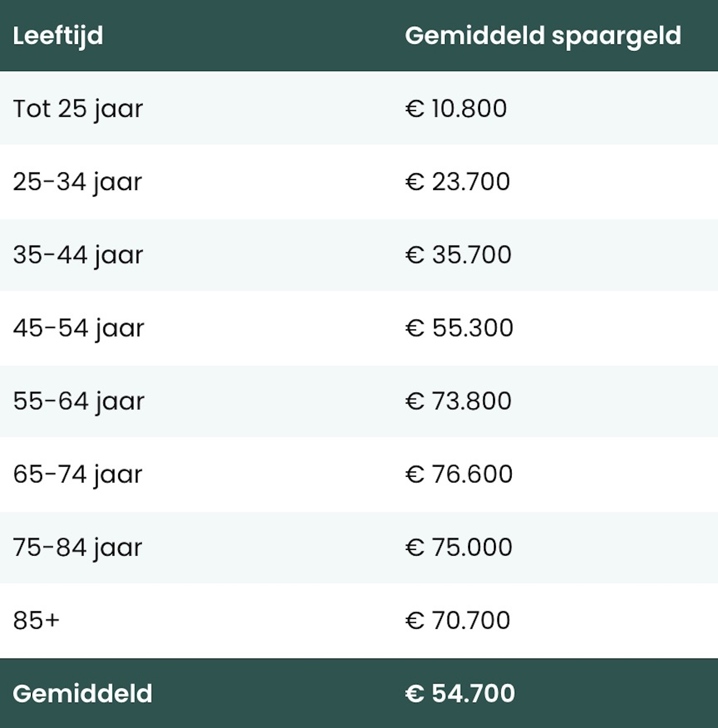The width and height of the screenshot is (718, 728).
Task: Select the Tot 25 jaar row label
Action: click(x=78, y=109)
